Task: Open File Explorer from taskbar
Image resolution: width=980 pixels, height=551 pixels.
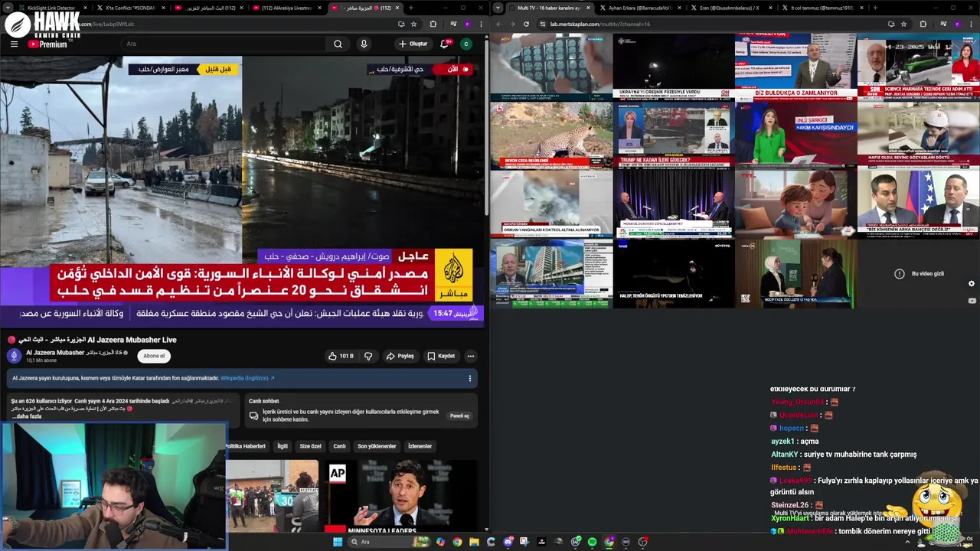Action: (x=474, y=542)
